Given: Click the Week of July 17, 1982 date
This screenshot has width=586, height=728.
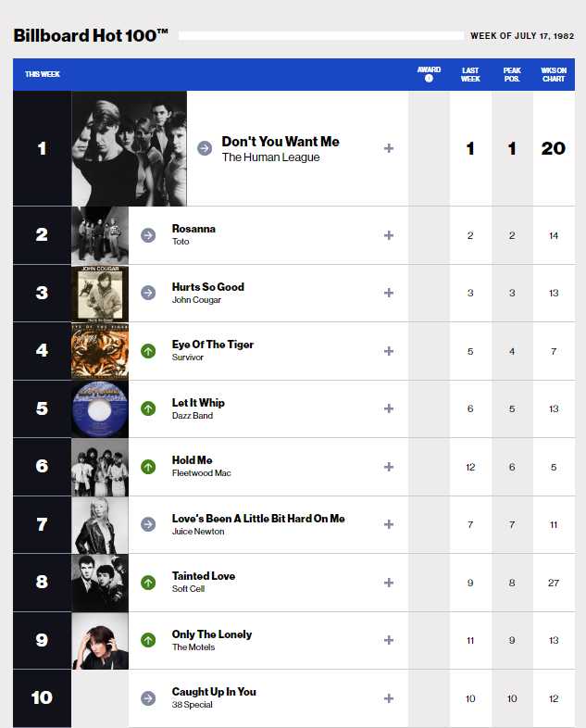Looking at the screenshot, I should (522, 36).
